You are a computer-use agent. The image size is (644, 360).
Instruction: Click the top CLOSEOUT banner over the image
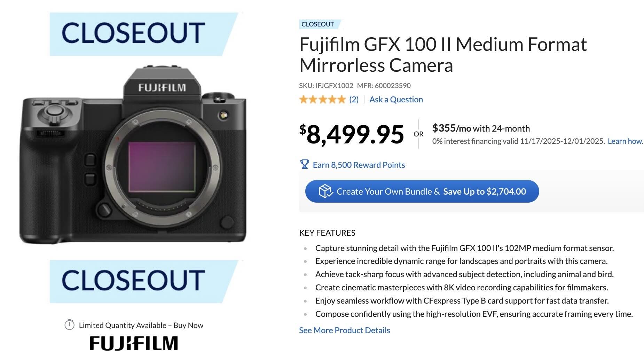pos(134,33)
